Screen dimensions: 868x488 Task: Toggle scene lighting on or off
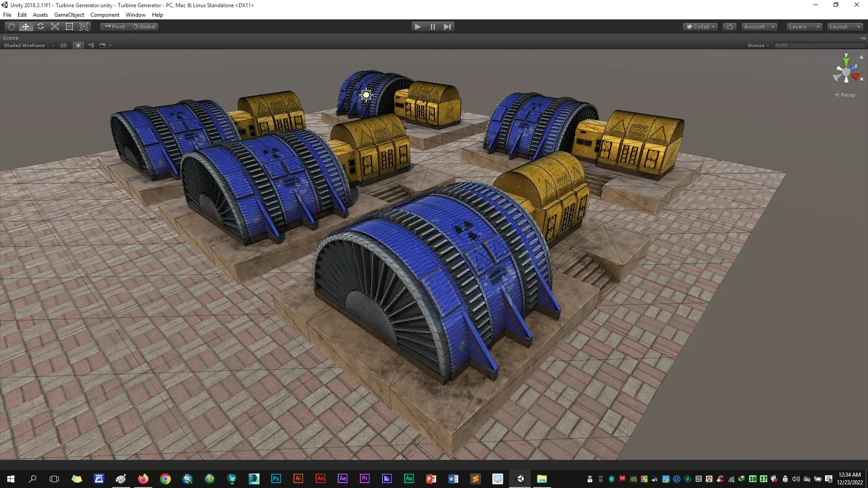78,45
